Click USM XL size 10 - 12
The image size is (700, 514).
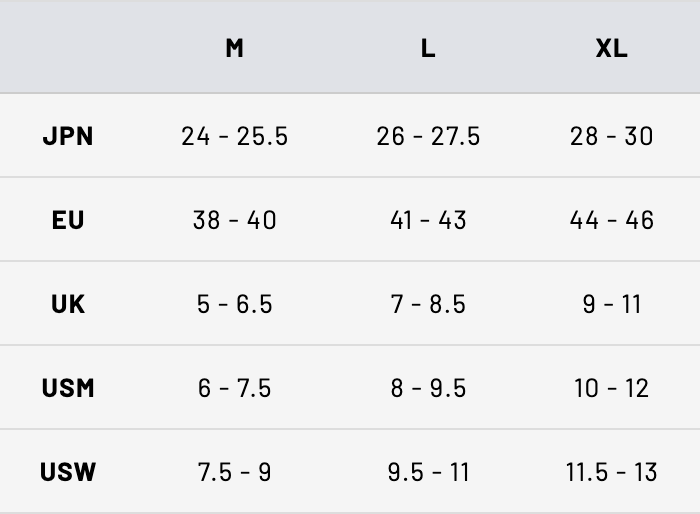[611, 388]
